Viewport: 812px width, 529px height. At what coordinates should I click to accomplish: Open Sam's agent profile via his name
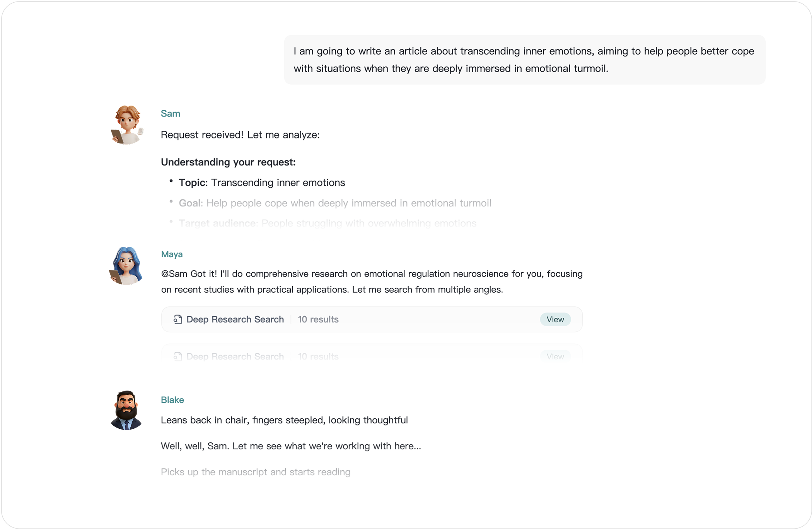pyautogui.click(x=170, y=113)
